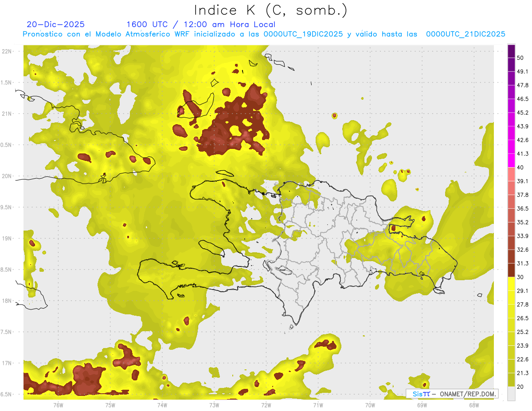Click the colorbar value '29.1'
The width and height of the screenshot is (532, 411).
[523, 291]
